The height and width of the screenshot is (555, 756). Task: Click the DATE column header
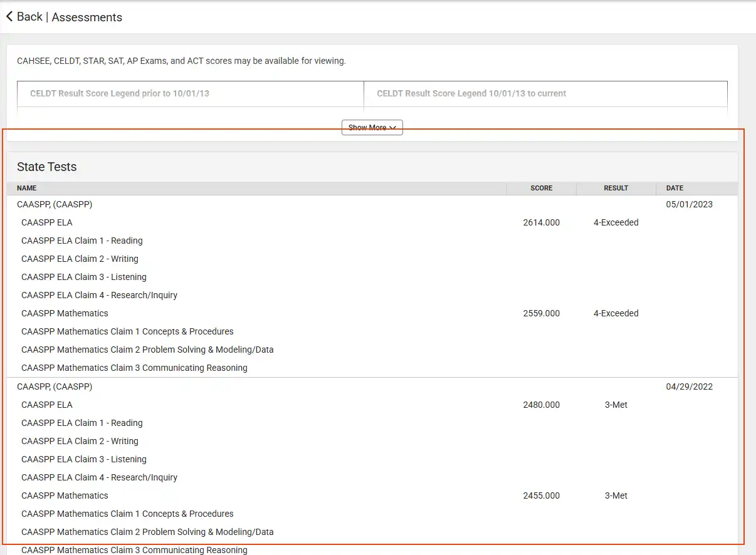[x=675, y=188]
